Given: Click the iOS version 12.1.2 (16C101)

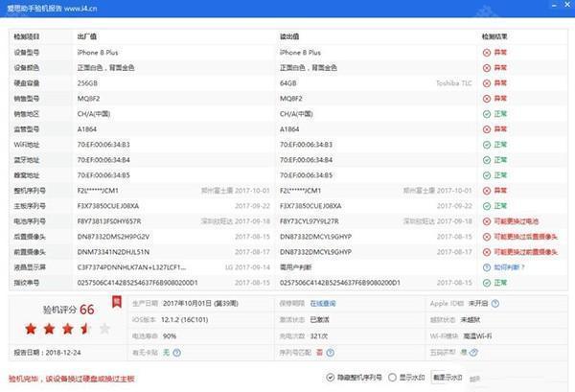Looking at the screenshot, I should coord(184,320).
